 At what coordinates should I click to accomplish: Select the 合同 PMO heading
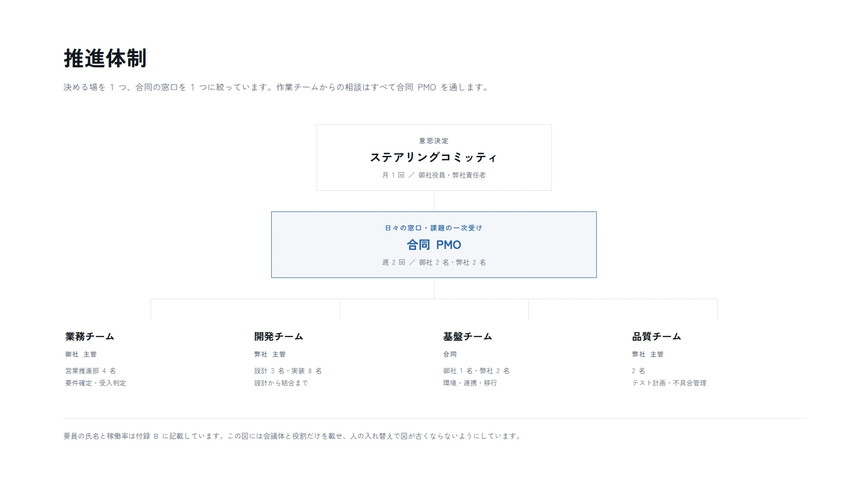coord(434,245)
